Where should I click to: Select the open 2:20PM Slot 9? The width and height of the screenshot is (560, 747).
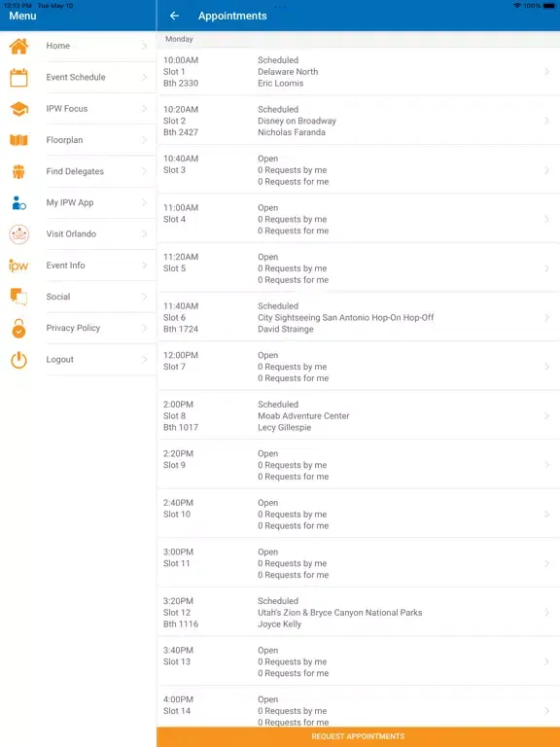[358, 465]
